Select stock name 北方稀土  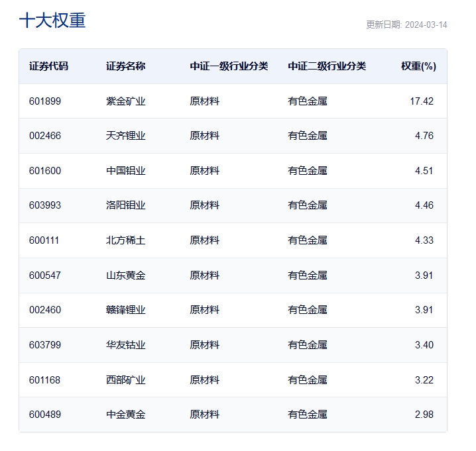(x=126, y=240)
